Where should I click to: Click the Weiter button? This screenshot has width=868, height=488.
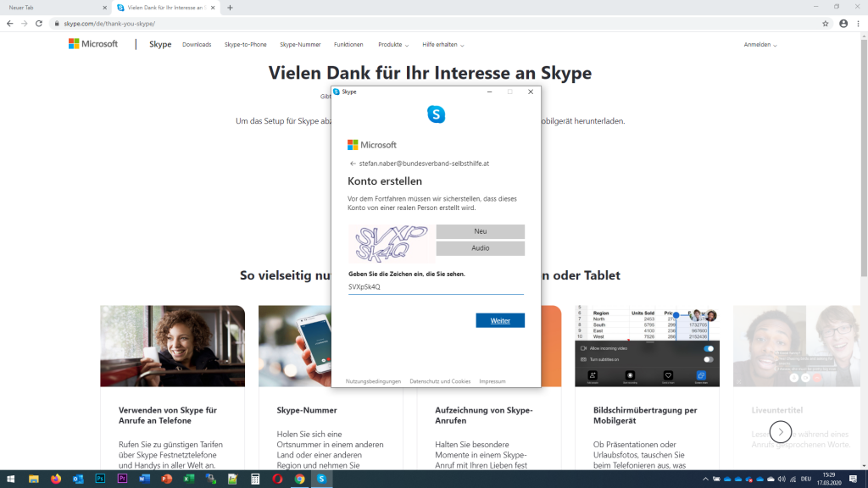tap(500, 320)
